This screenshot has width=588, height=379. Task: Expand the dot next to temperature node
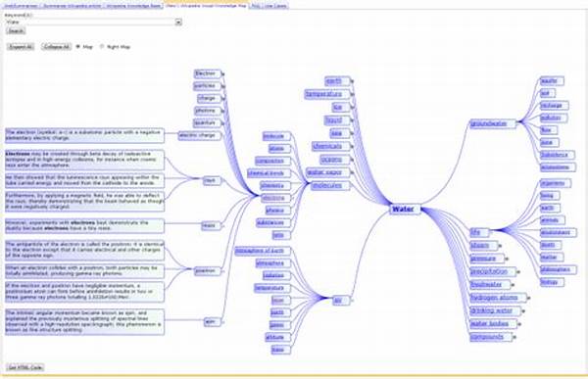(353, 94)
